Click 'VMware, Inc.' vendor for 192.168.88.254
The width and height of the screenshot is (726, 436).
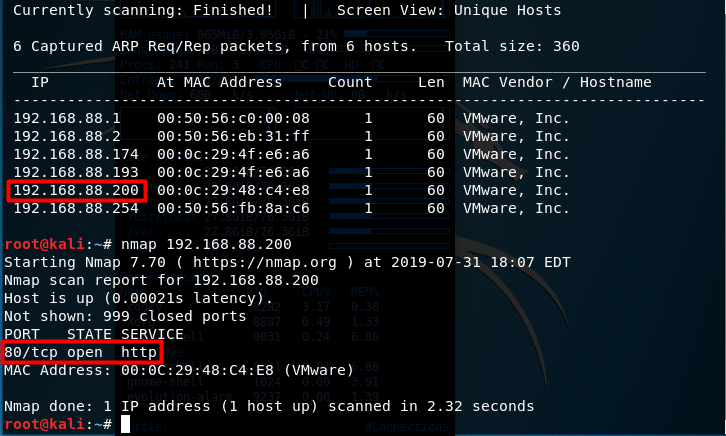click(516, 209)
